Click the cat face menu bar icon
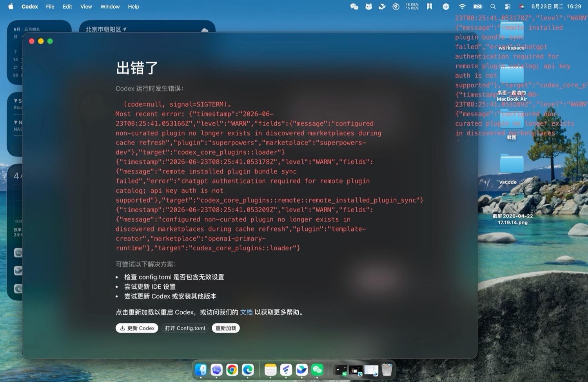 coord(368,7)
